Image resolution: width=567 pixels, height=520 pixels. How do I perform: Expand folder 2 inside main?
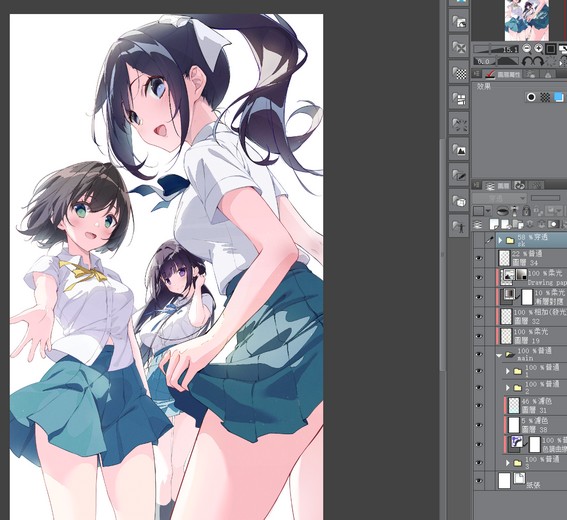pyautogui.click(x=507, y=388)
